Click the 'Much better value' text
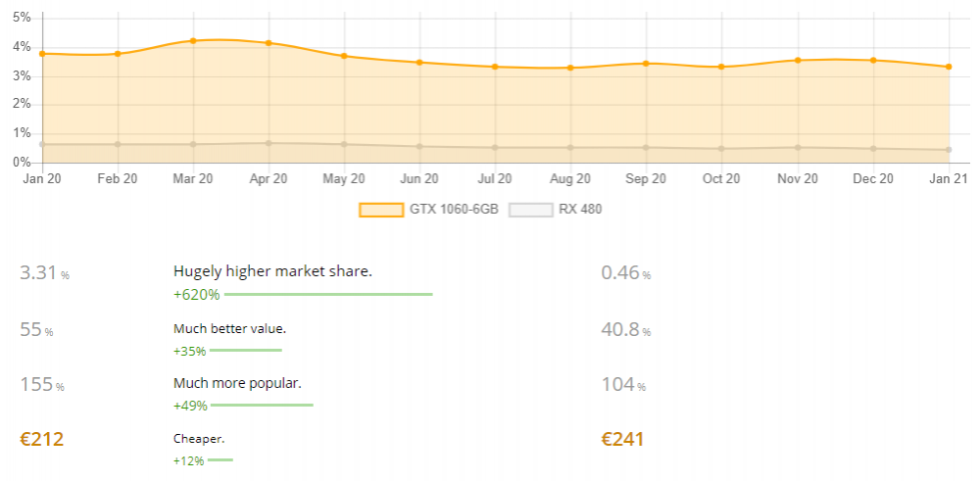Viewport: 980px width, 481px height. click(x=229, y=328)
